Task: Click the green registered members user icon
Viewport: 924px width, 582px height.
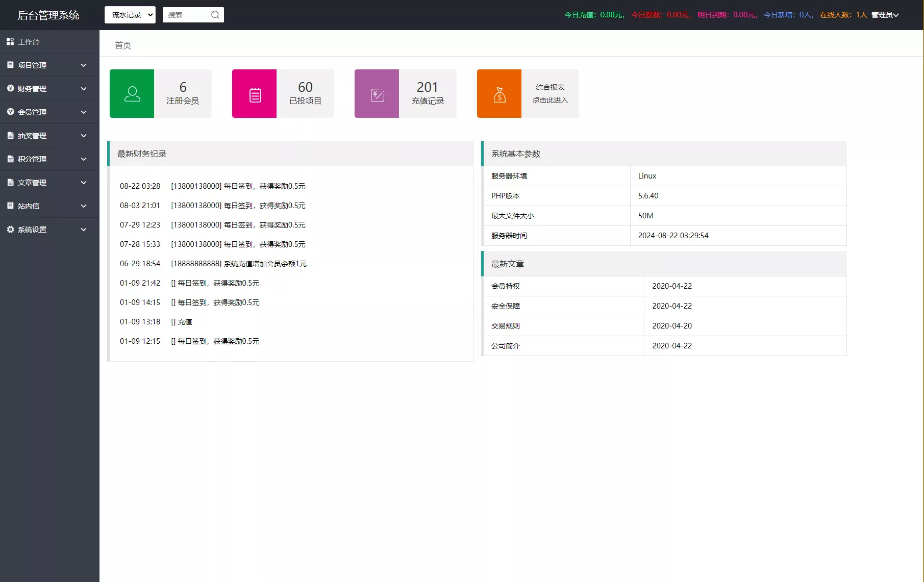Action: tap(132, 94)
